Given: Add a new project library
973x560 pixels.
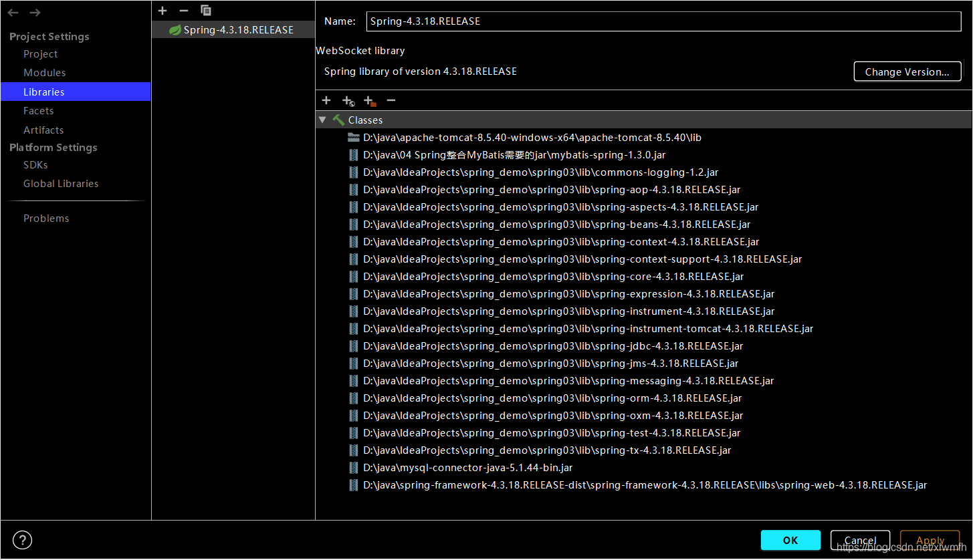Looking at the screenshot, I should [x=163, y=10].
